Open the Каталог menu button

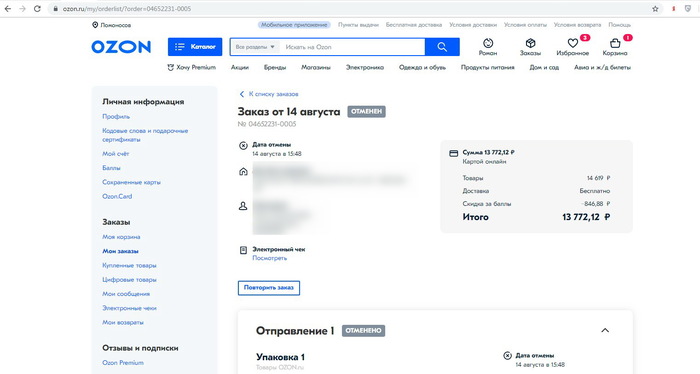[195, 47]
